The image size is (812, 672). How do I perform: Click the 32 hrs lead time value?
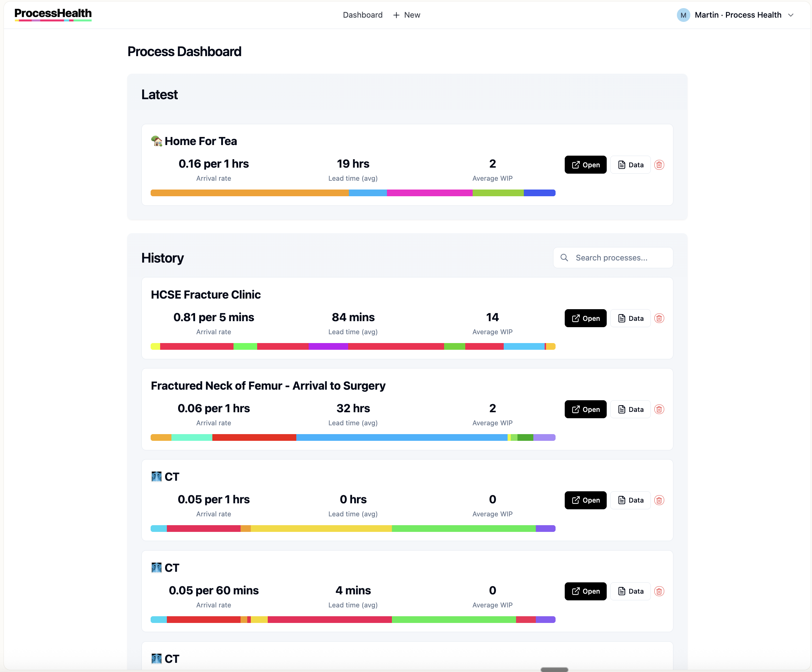coord(353,408)
